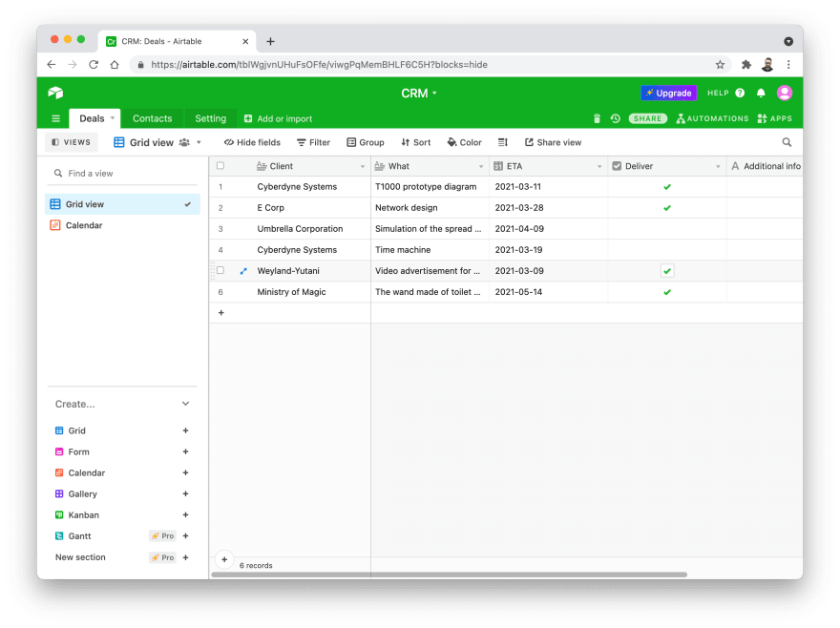The image size is (840, 628).
Task: Uncheck Deliver for E Corp row
Action: click(667, 208)
